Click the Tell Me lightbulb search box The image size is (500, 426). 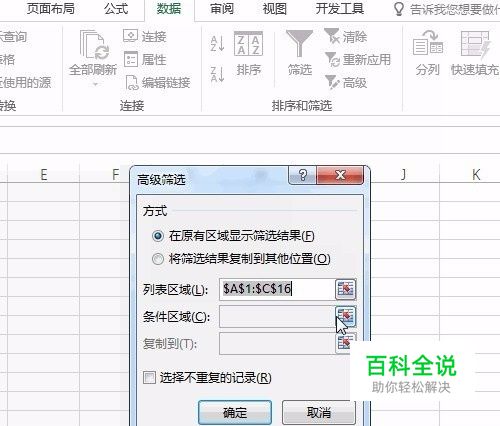(x=447, y=9)
